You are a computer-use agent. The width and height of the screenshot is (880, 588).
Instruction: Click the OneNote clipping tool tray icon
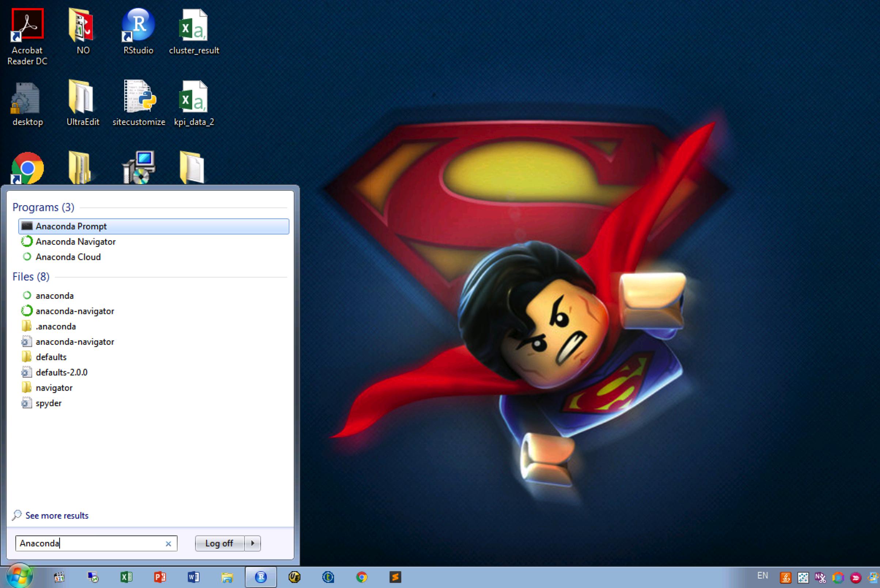tap(820, 578)
